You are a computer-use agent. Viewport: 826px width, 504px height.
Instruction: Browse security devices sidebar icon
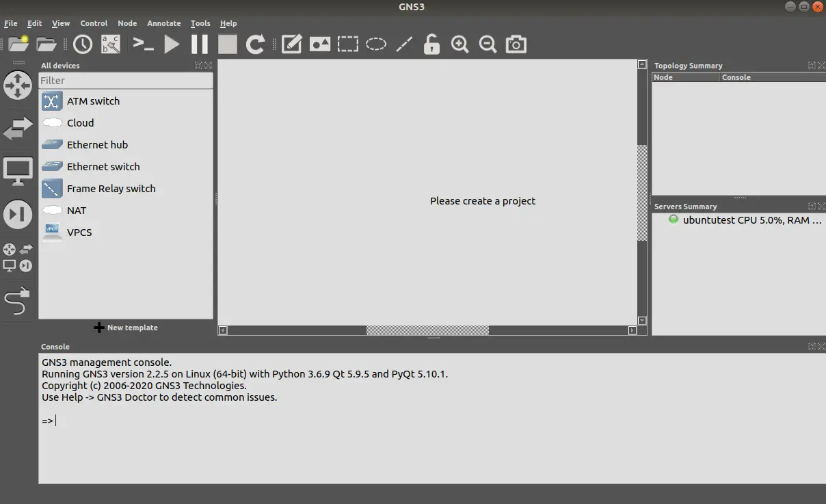[x=18, y=215]
